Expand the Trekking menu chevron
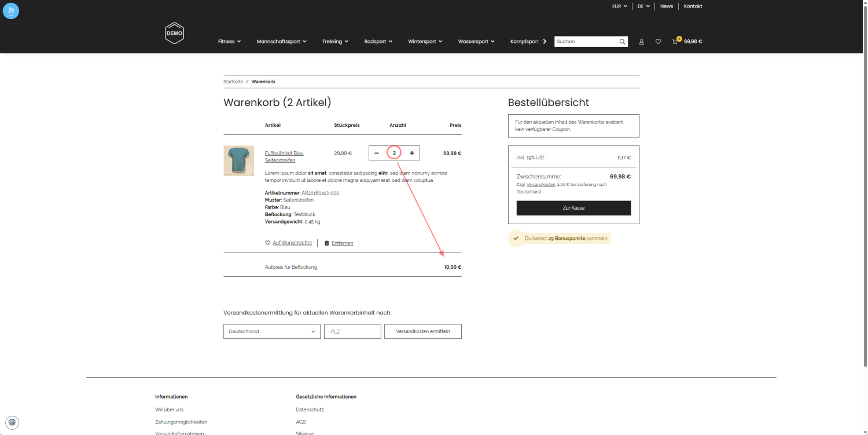This screenshot has height=435, width=868. pos(348,41)
